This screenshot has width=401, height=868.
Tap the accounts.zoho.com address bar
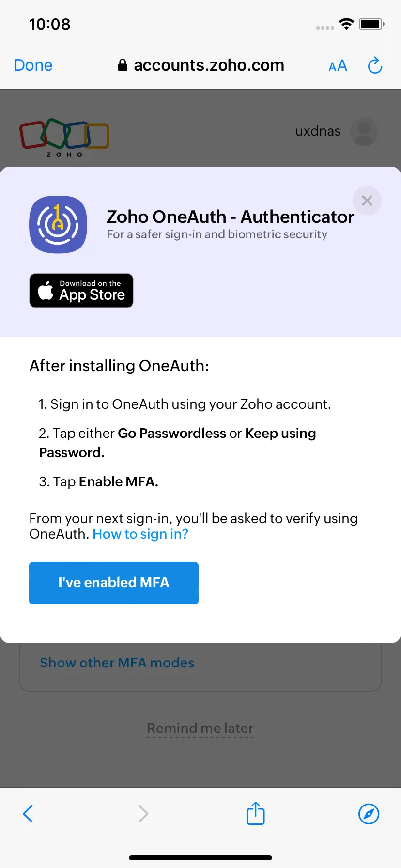click(x=201, y=65)
